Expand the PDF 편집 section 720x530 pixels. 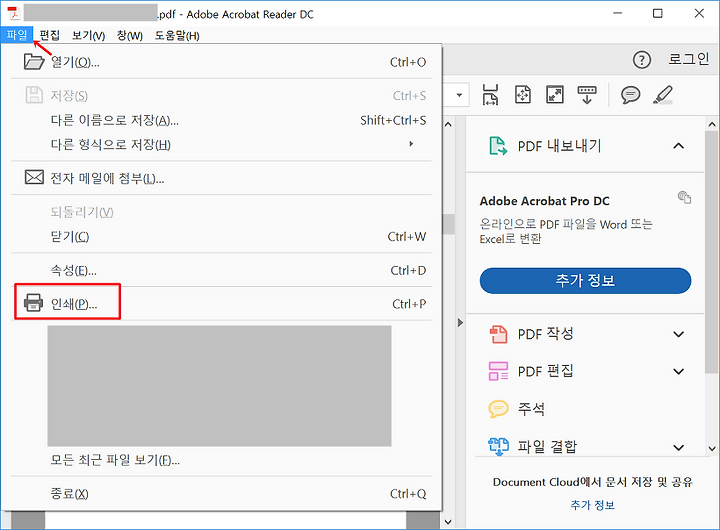click(x=679, y=371)
